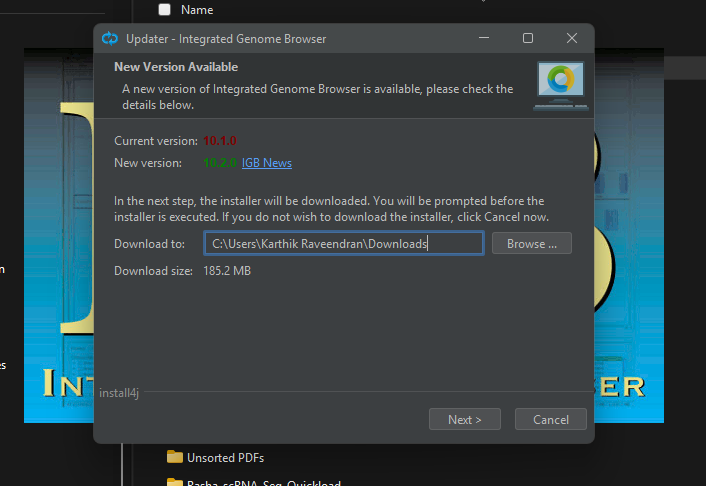Click the Integrated Genome Browser splash image

(x=58, y=250)
